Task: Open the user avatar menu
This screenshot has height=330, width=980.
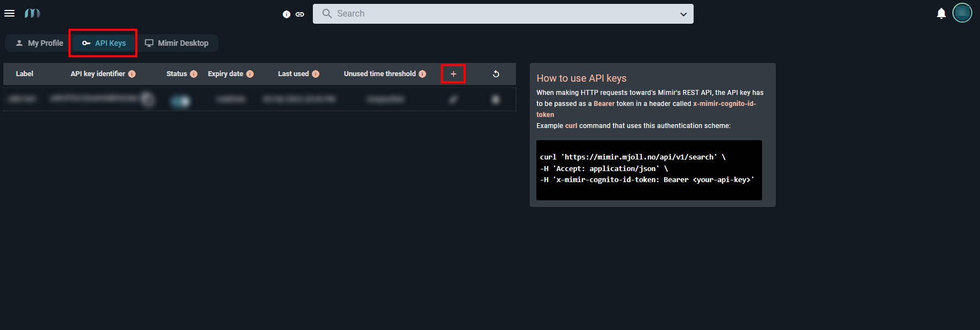Action: pyautogui.click(x=962, y=13)
